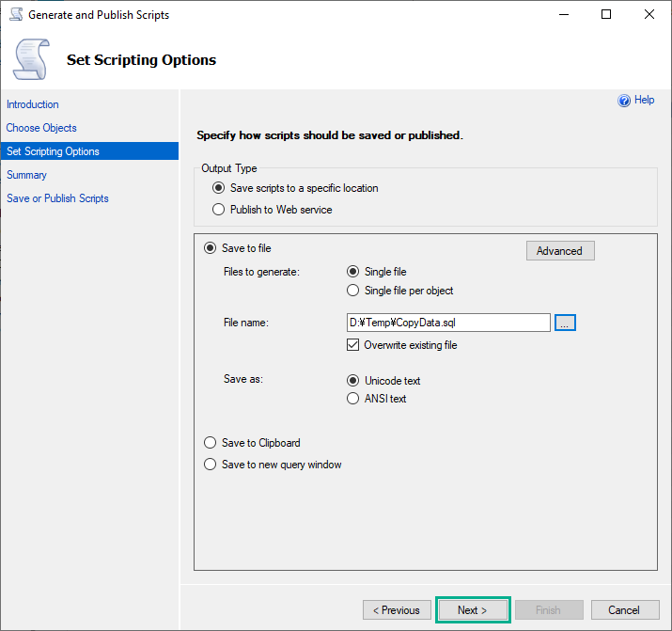
Task: Open the Choose Objects step
Action: tap(41, 128)
